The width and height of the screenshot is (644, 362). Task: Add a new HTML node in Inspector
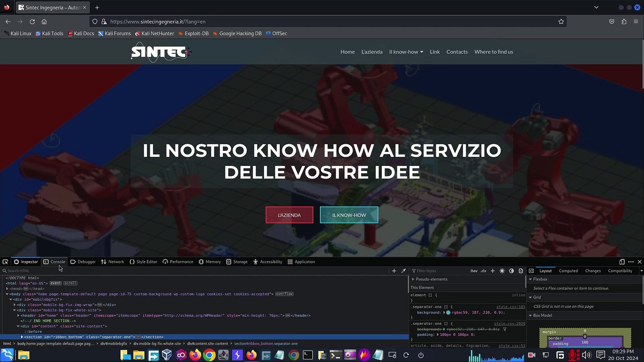pos(394,271)
